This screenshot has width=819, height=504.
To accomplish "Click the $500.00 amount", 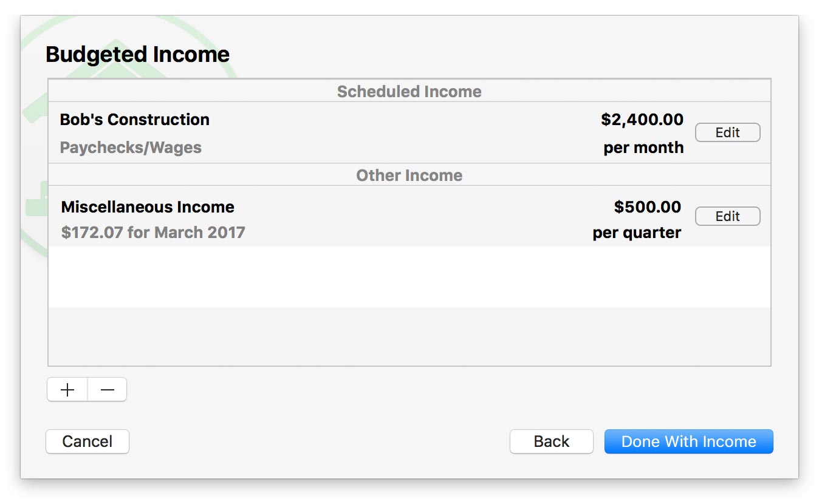I will (x=647, y=207).
